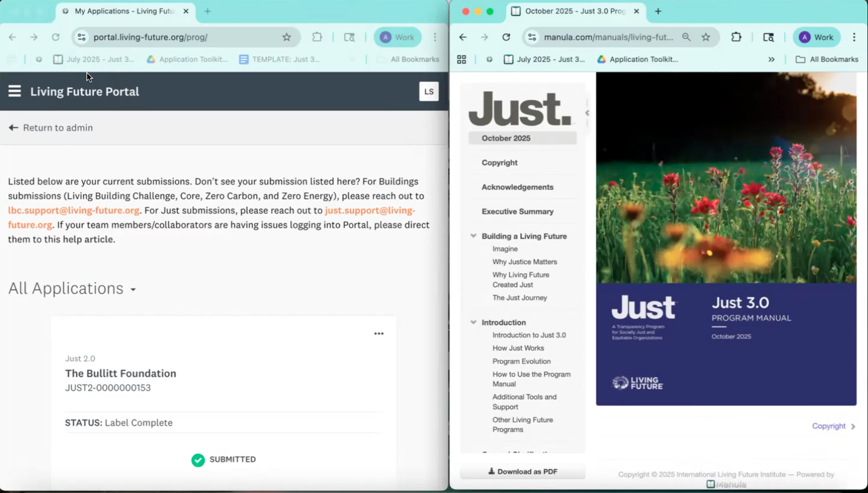Viewport: 868px width, 493px height.
Task: Show hidden bookmarks in the manula window
Action: click(771, 59)
